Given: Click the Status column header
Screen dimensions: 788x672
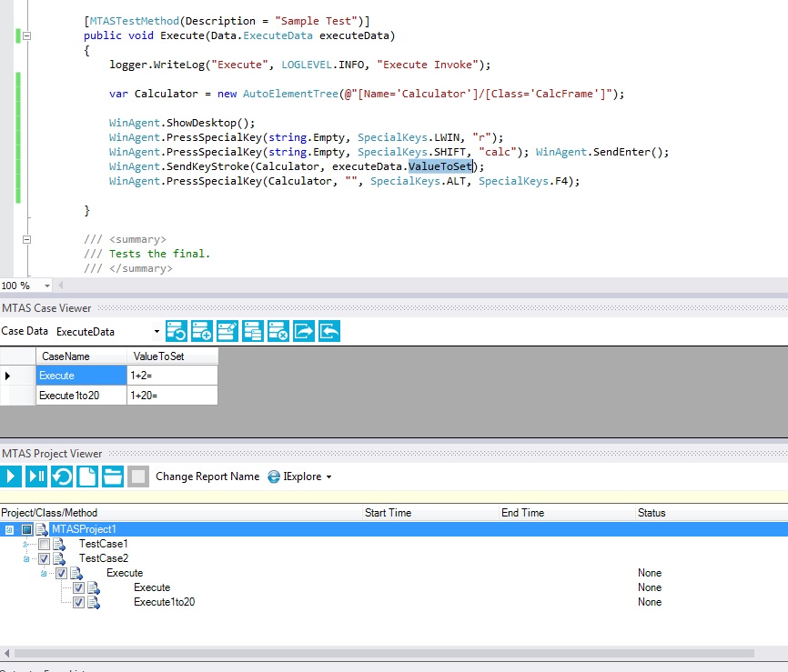Looking at the screenshot, I should (712, 513).
